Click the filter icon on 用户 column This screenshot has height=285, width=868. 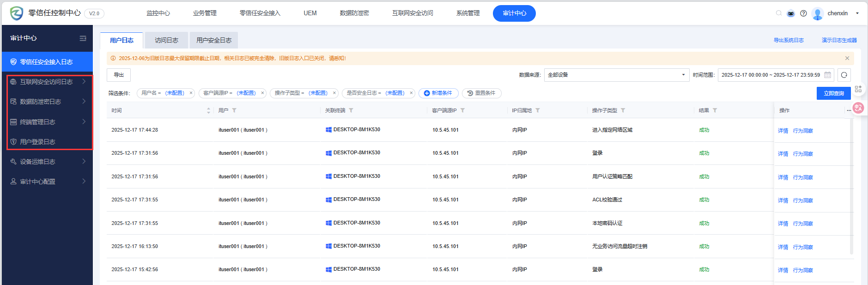pyautogui.click(x=234, y=110)
